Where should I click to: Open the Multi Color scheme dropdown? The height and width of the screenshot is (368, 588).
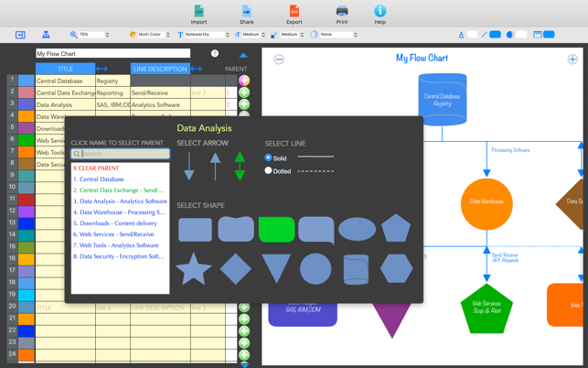click(x=154, y=35)
